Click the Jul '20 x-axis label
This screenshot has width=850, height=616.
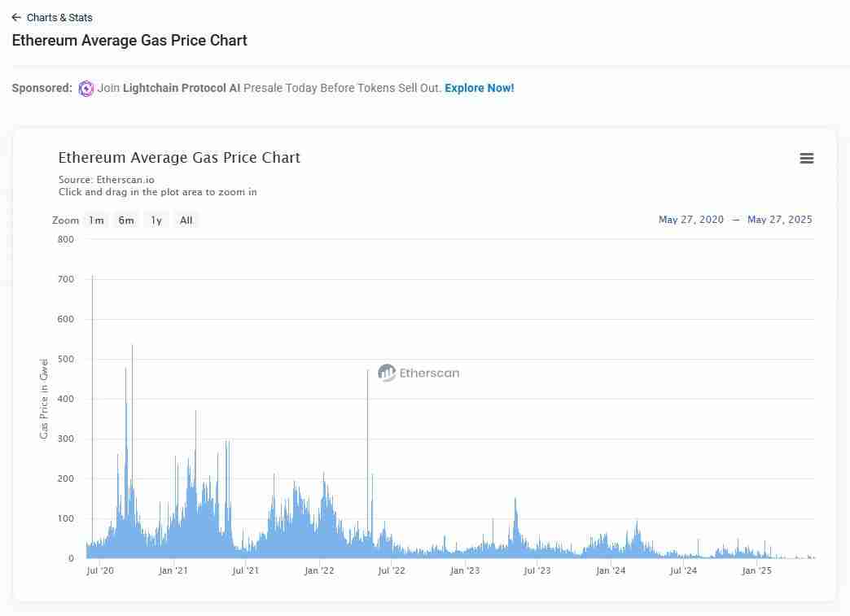pyautogui.click(x=100, y=570)
